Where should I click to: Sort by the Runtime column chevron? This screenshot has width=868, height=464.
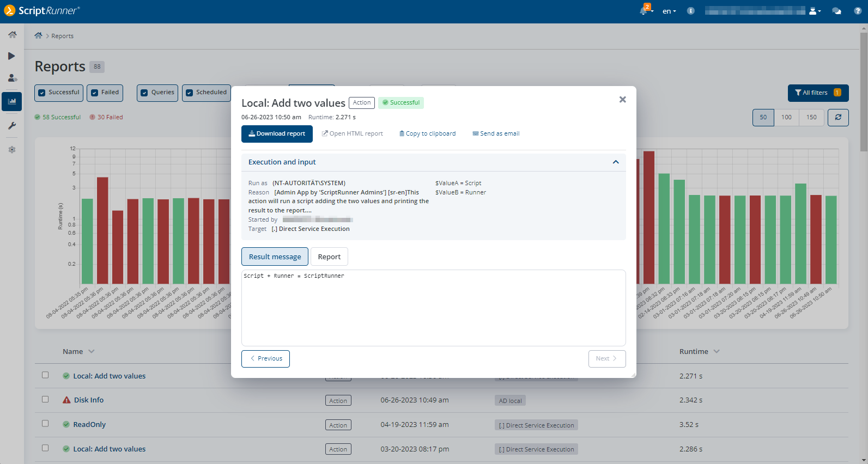pos(717,351)
